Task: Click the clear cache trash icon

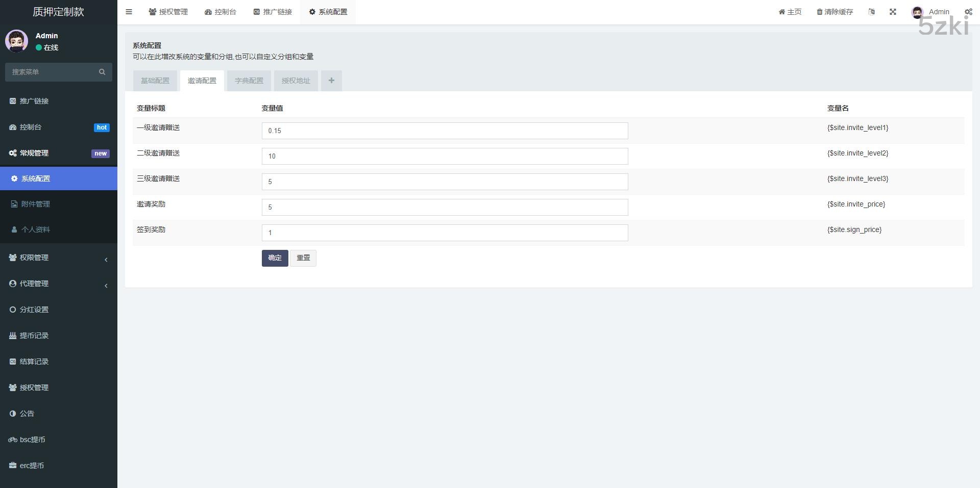Action: pos(820,12)
